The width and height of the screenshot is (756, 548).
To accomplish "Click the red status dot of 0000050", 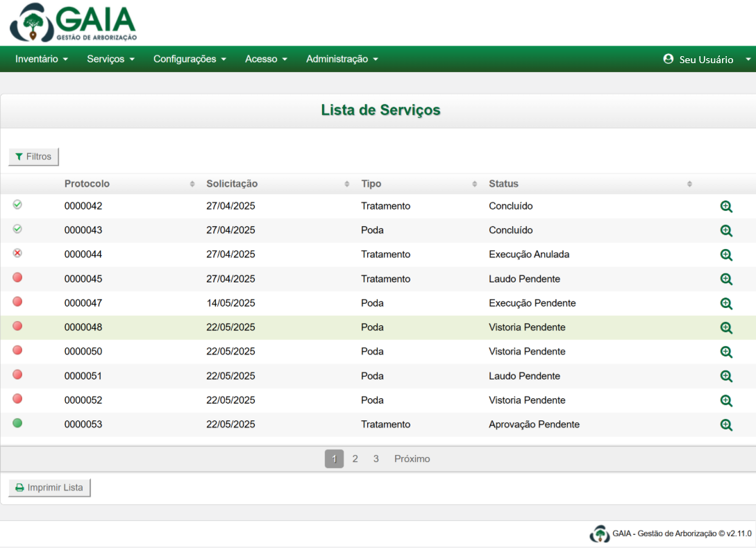I will (x=17, y=350).
